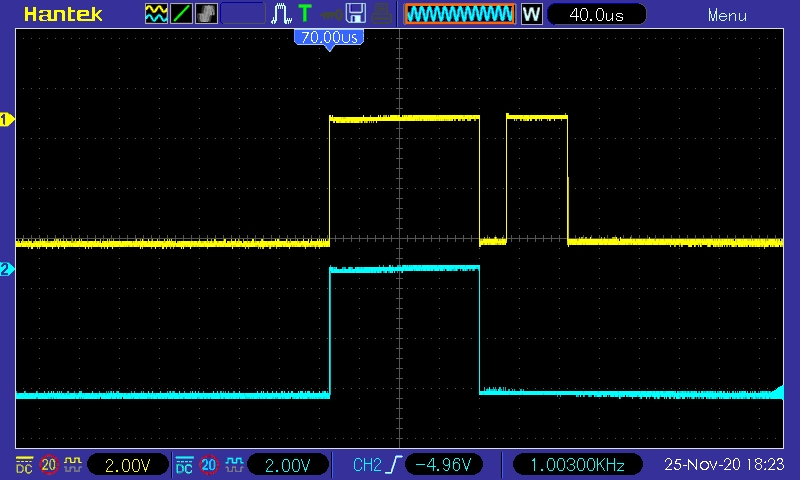The width and height of the screenshot is (800, 480).
Task: Click the pulse waveform icon in top bar
Action: 282,14
